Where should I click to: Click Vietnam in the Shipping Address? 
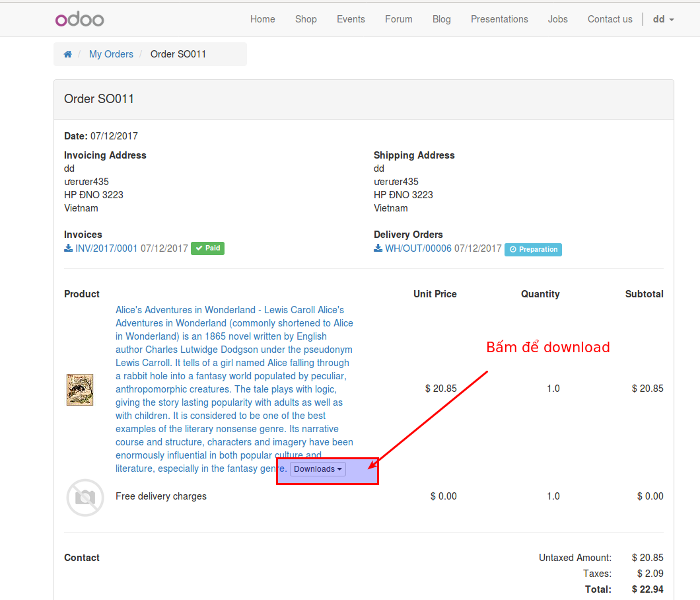[x=391, y=208]
